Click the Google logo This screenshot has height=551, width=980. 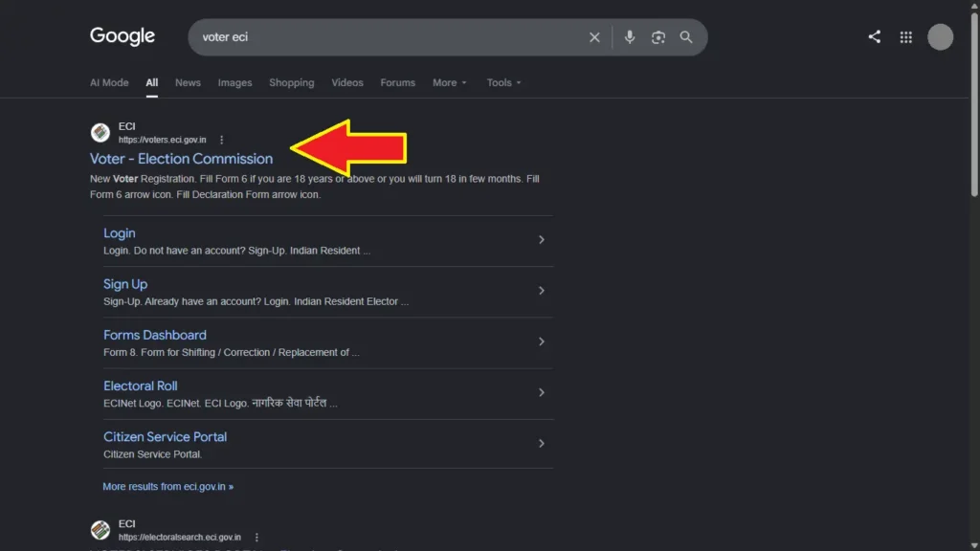point(122,36)
